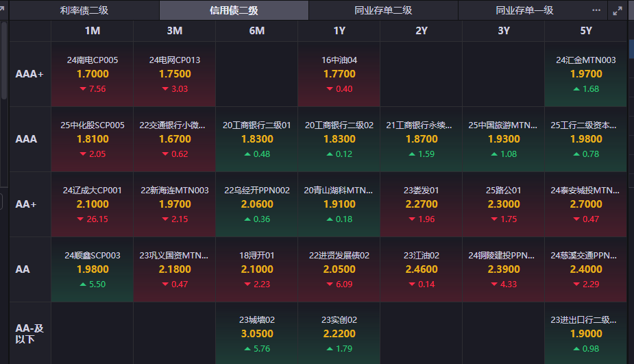Click the 24汇金MTN003 bond cell
The height and width of the screenshot is (364, 634).
586,74
